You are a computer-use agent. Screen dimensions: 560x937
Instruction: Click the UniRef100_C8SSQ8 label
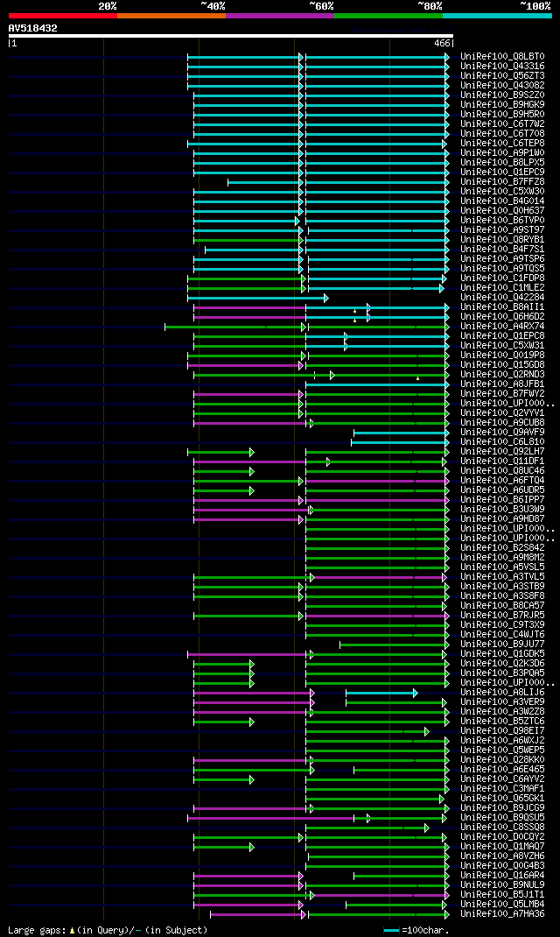click(502, 827)
